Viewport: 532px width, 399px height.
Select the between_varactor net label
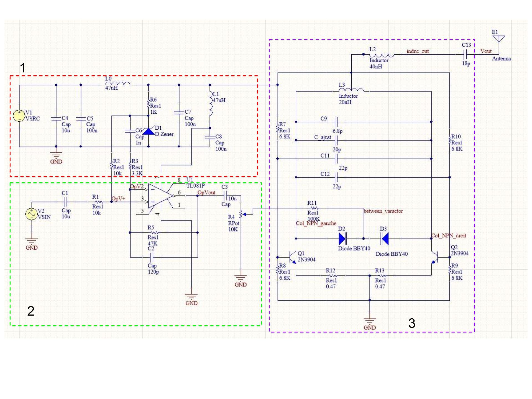[x=383, y=211]
